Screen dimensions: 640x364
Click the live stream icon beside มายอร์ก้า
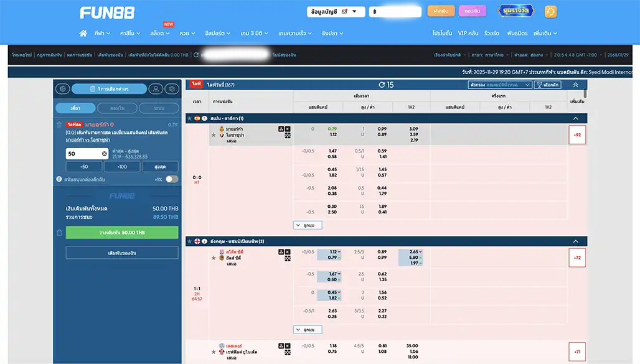pos(288,129)
